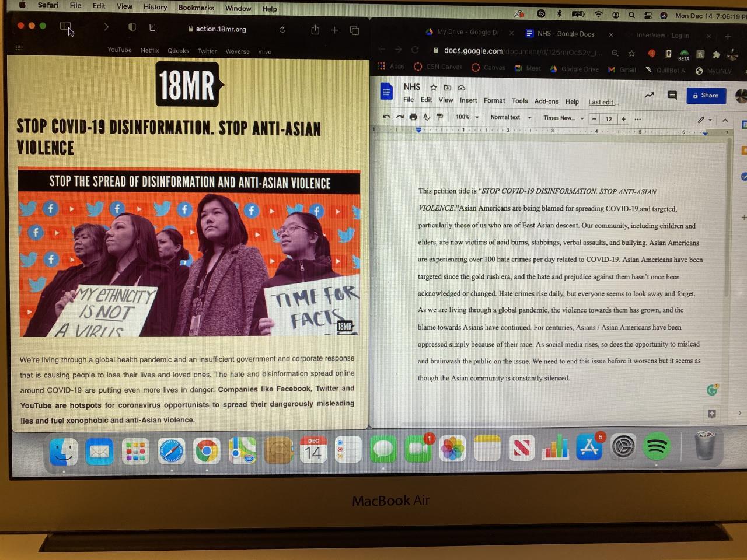This screenshot has width=747, height=560.
Task: Star the NHS document
Action: 434,87
